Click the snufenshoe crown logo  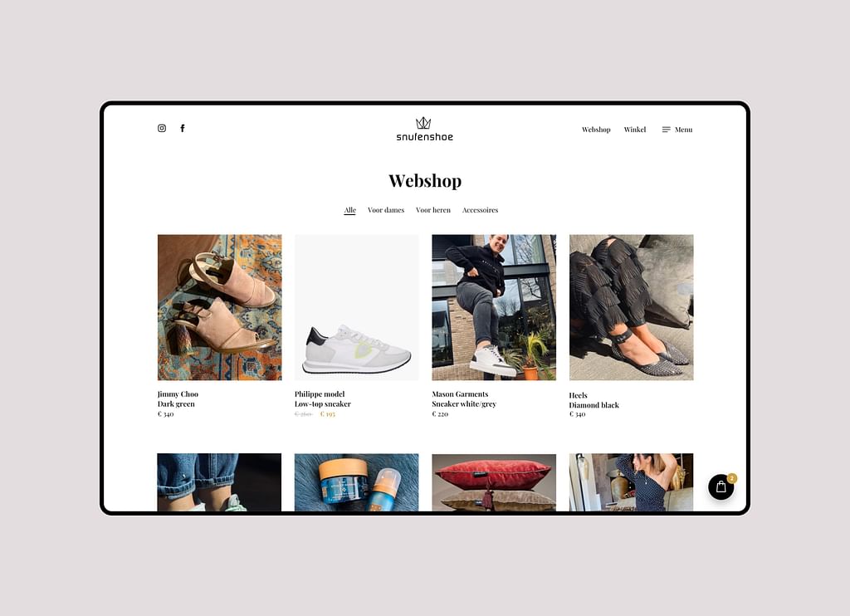coord(424,129)
